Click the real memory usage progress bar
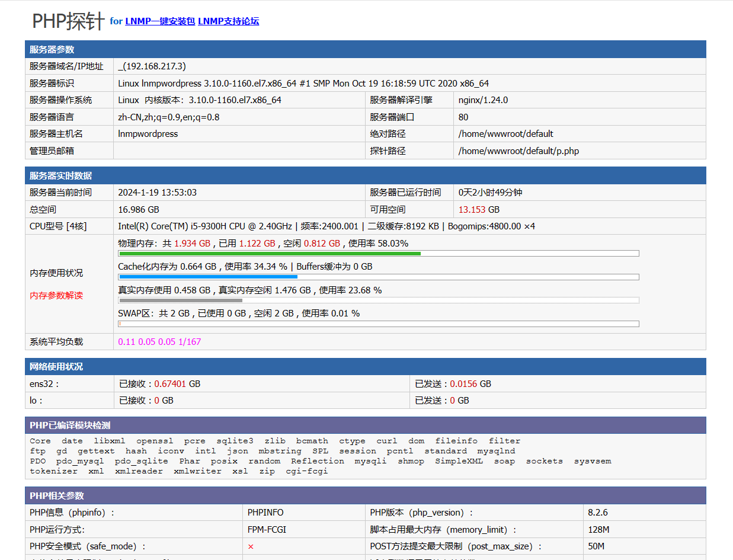 pyautogui.click(x=378, y=300)
